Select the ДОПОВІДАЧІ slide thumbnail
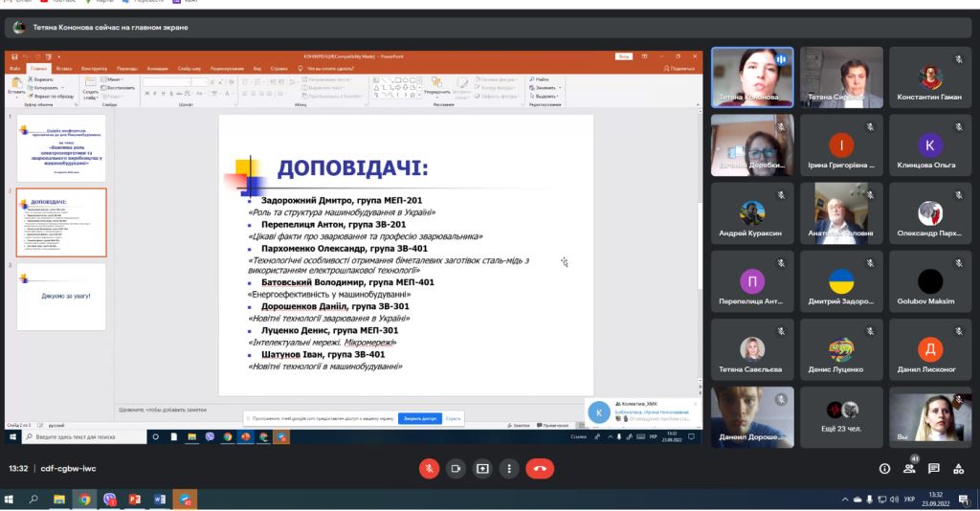The width and height of the screenshot is (980, 511). [61, 222]
